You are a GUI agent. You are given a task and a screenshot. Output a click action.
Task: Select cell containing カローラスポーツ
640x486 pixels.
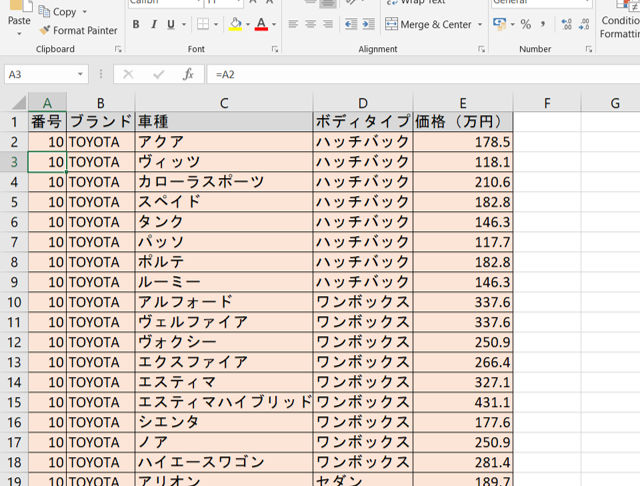224,182
